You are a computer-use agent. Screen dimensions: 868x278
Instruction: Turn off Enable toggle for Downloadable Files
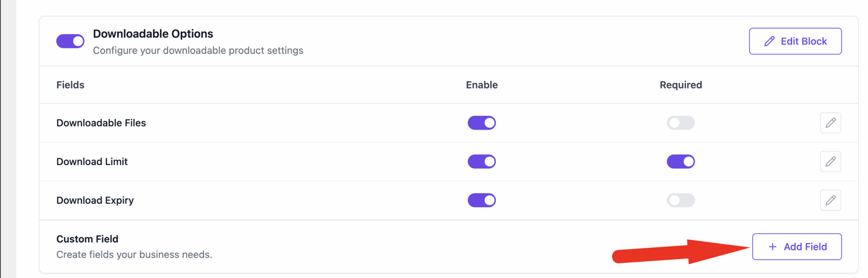481,123
